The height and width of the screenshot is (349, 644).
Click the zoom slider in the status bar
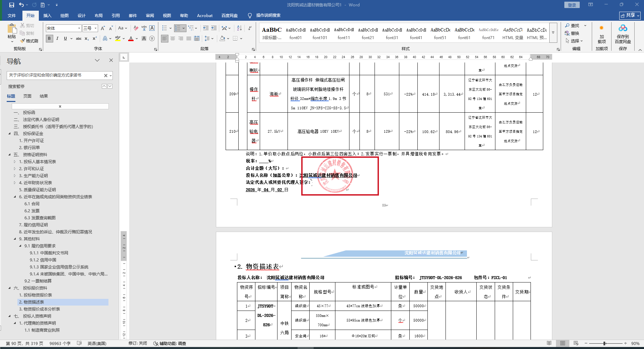(x=605, y=343)
